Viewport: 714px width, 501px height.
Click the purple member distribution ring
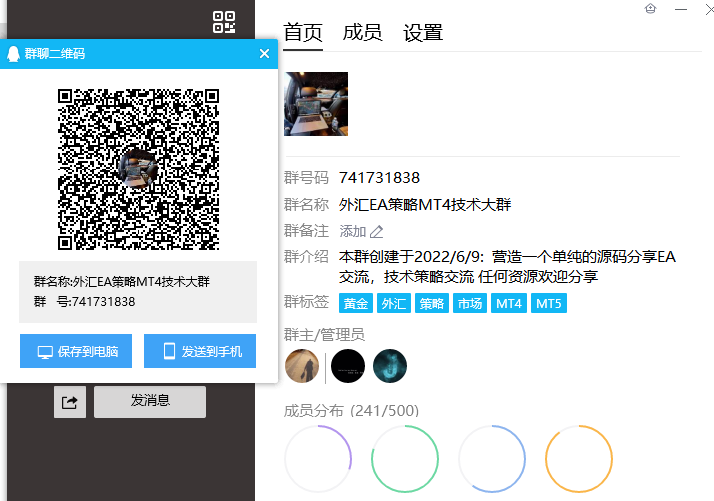pos(318,459)
